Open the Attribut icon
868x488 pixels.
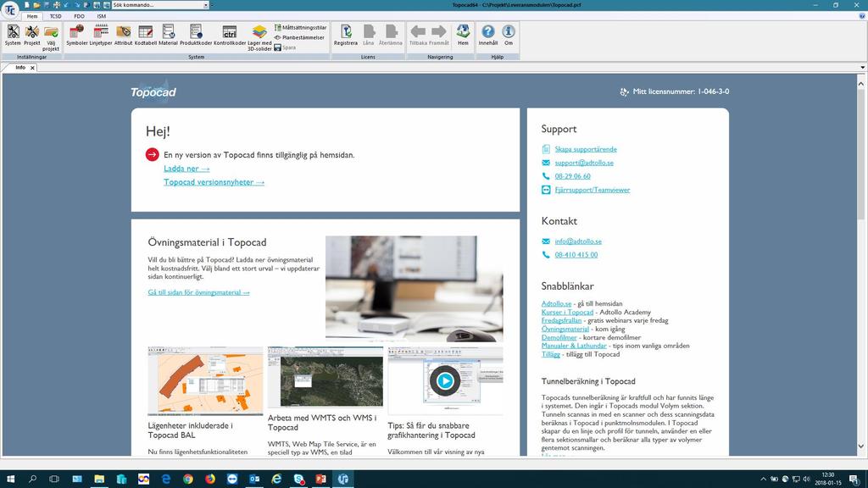tap(124, 36)
